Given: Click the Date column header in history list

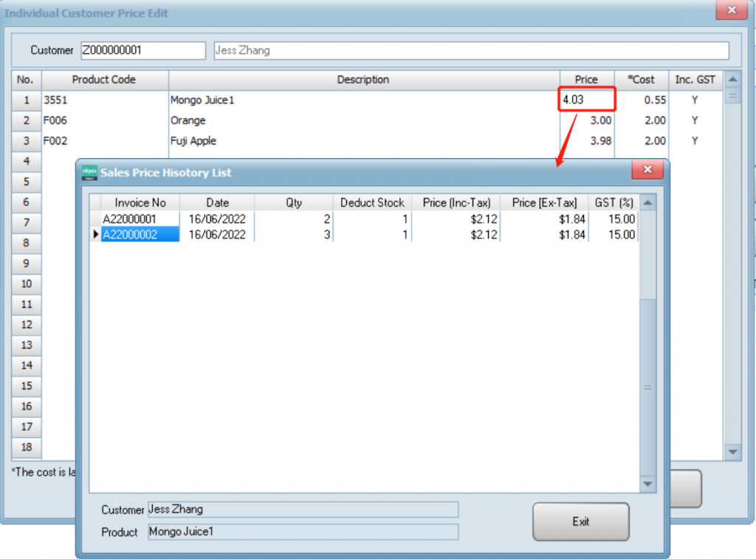Looking at the screenshot, I should click(x=217, y=202).
